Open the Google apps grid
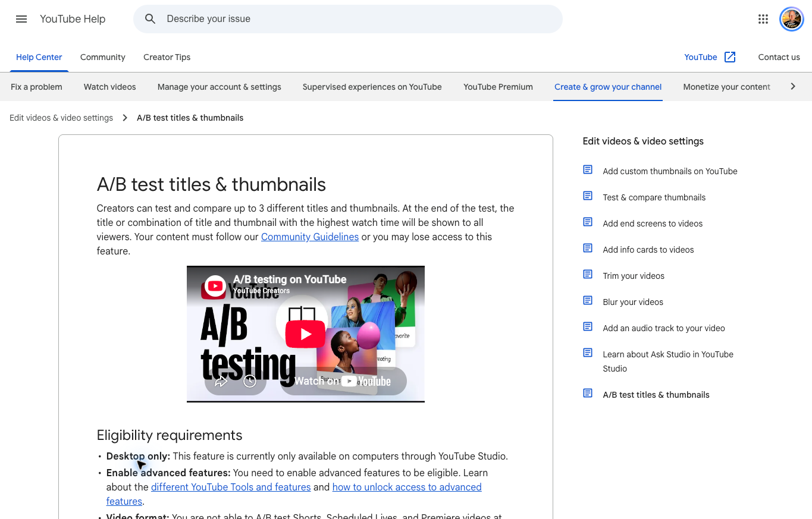The width and height of the screenshot is (812, 519). click(763, 19)
